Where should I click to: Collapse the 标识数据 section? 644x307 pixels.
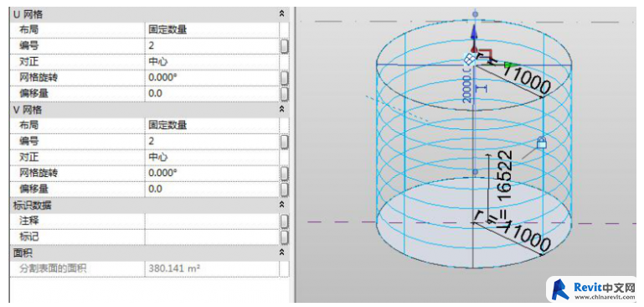click(281, 205)
